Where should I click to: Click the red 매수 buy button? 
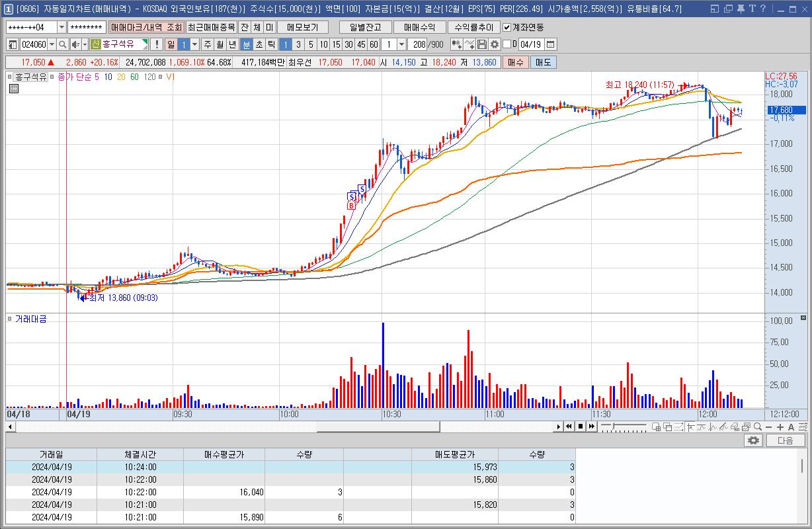[x=516, y=62]
